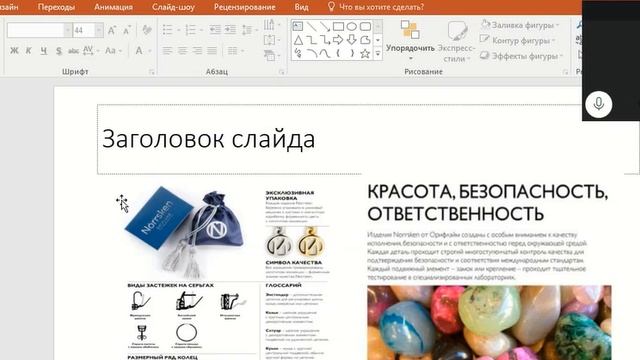Select the curve shape
This screenshot has width=640, height=360.
click(325, 53)
